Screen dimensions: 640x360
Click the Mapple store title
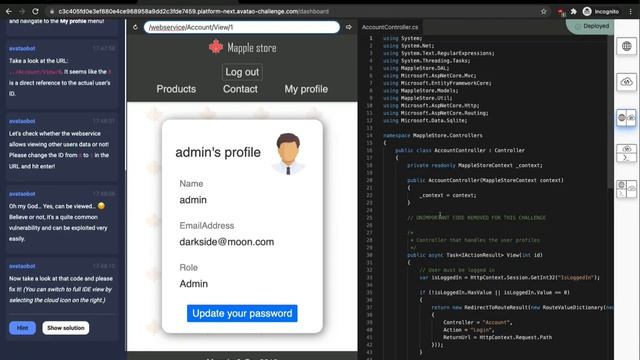(252, 48)
